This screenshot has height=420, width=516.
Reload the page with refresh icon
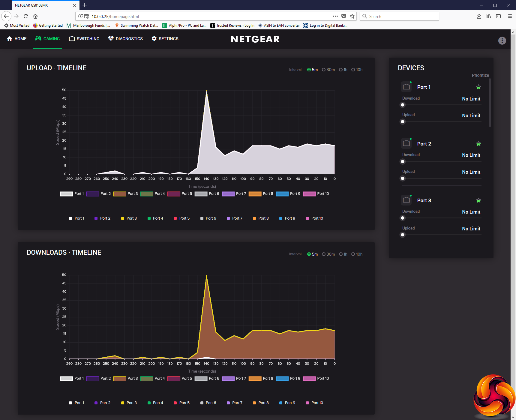tap(26, 16)
